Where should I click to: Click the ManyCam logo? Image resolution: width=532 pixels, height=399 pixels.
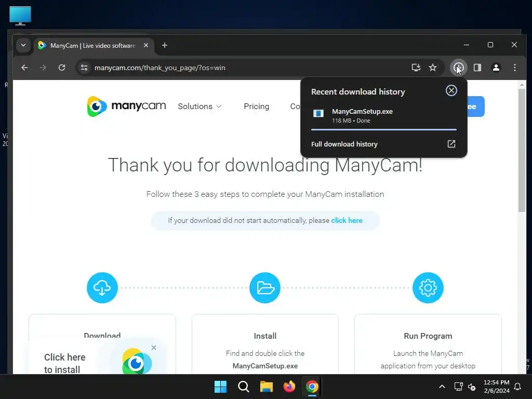[126, 106]
